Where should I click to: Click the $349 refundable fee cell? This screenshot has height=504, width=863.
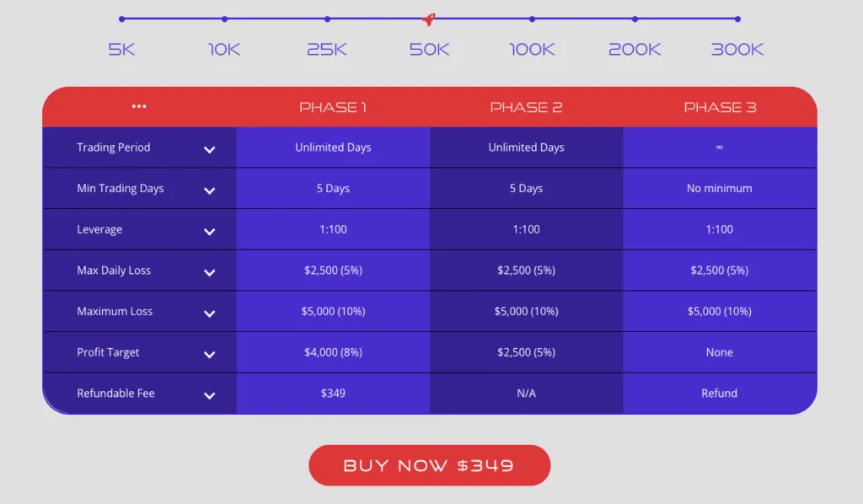(333, 393)
